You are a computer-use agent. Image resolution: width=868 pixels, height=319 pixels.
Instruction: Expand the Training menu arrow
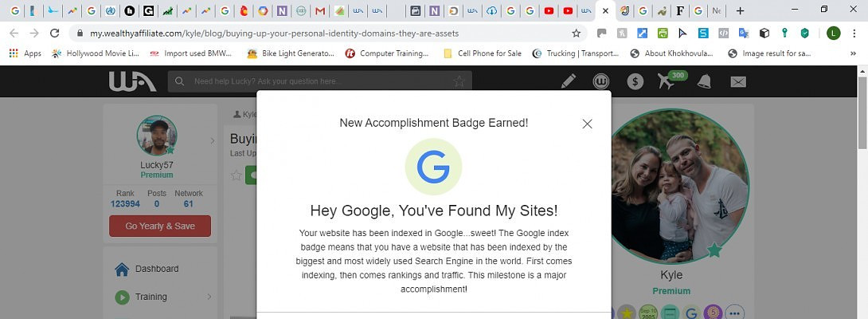click(210, 297)
